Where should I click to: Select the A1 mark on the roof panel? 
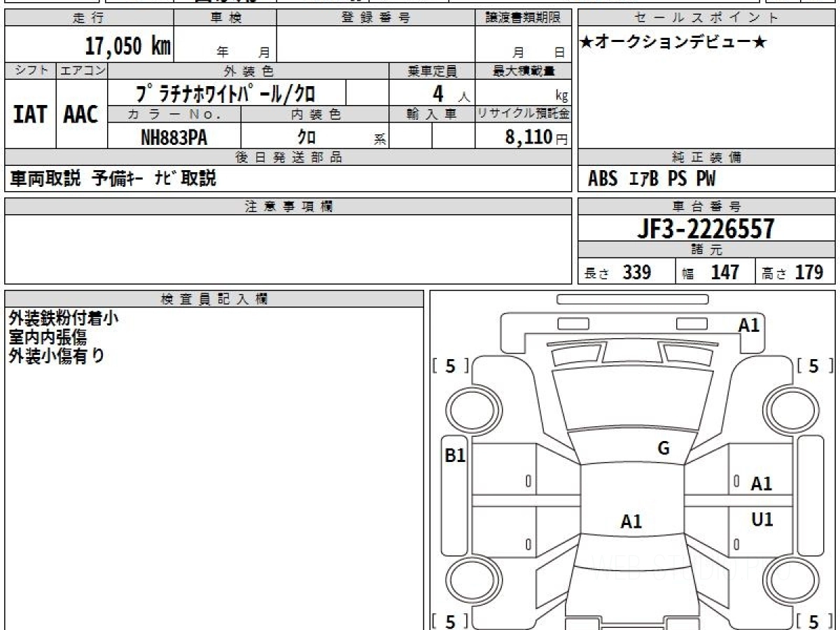[x=631, y=521]
